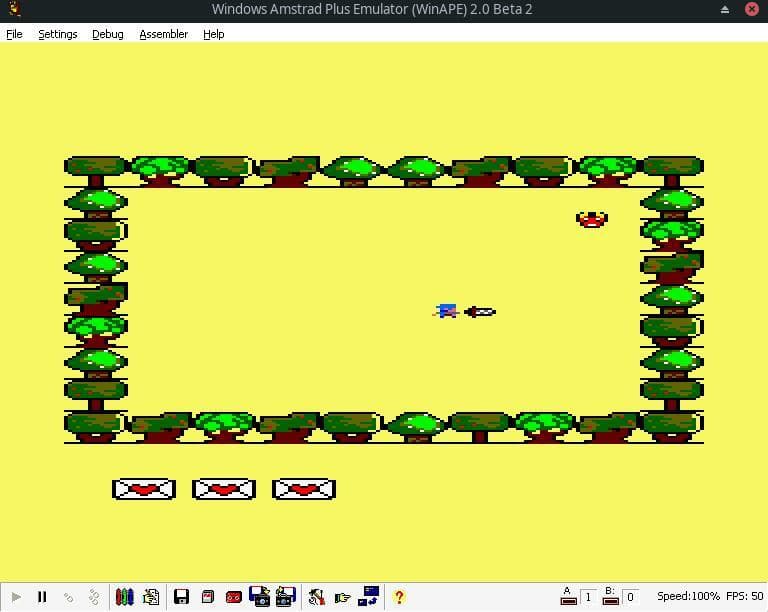Image resolution: width=768 pixels, height=612 pixels.
Task: Click the red crab enemy sprite
Action: (x=592, y=219)
